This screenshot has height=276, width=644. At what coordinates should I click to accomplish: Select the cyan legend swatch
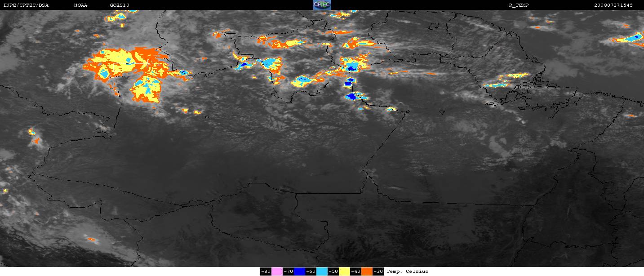(x=322, y=272)
